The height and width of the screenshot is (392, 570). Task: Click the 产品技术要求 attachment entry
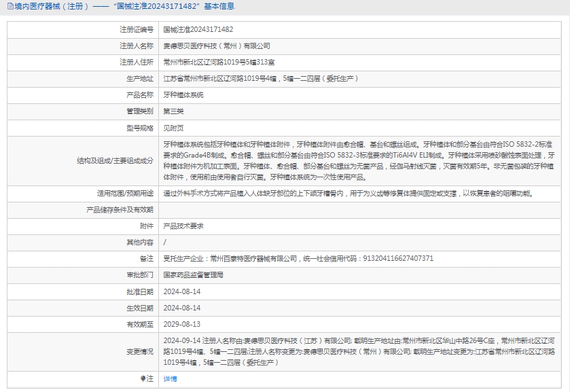tap(183, 226)
